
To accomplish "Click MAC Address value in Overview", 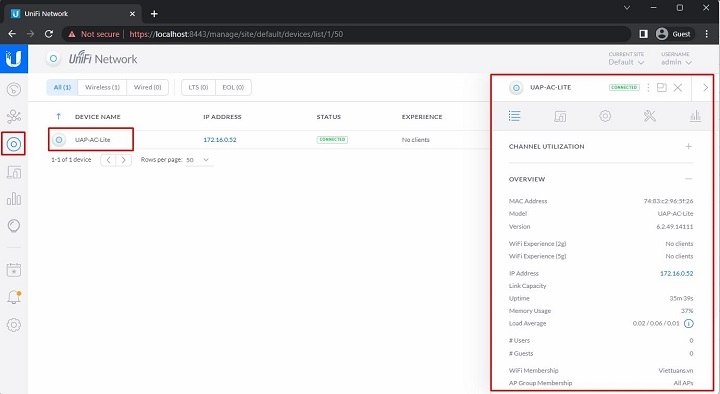I will pos(669,201).
